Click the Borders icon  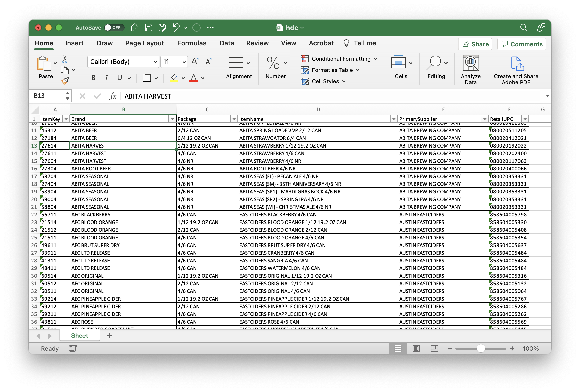point(147,78)
